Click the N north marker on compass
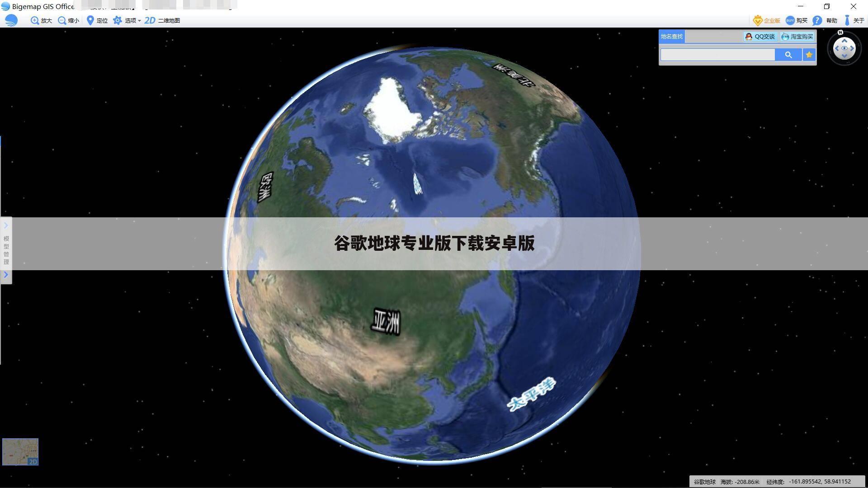 tap(840, 33)
